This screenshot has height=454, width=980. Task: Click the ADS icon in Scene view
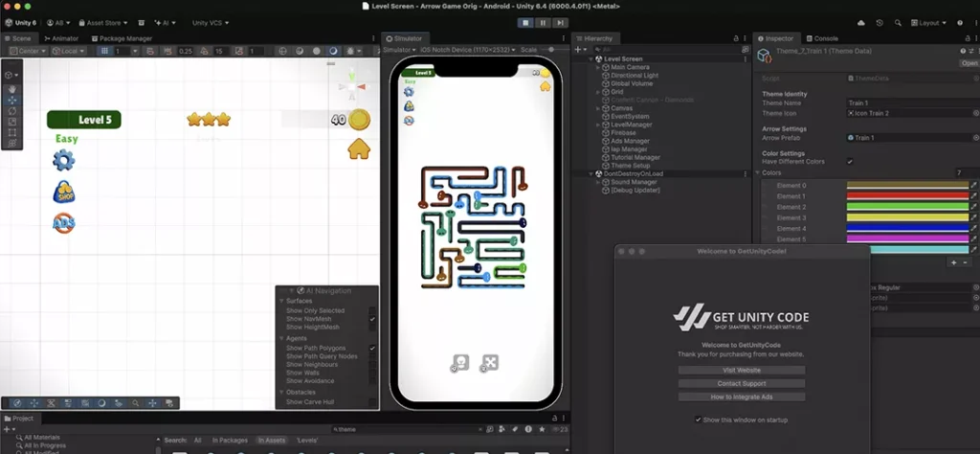[64, 222]
